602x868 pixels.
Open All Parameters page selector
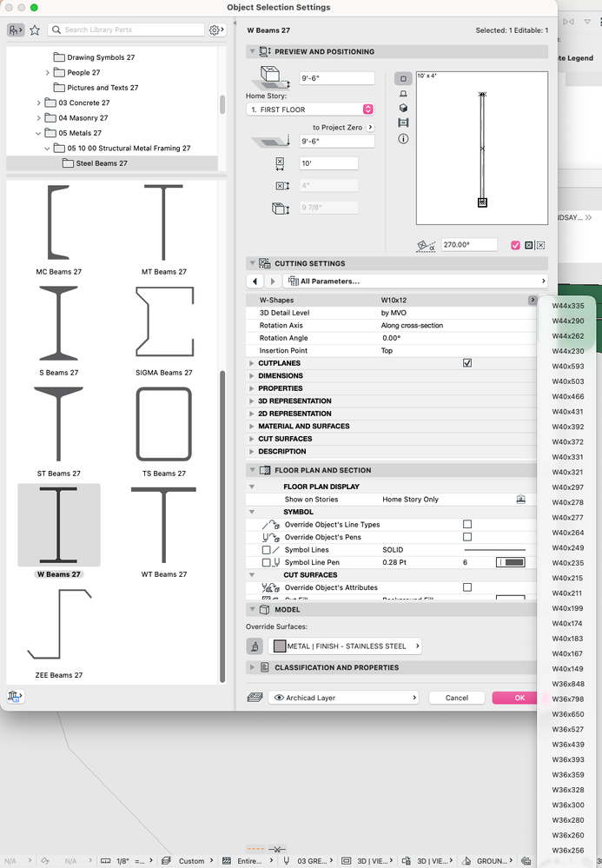(415, 282)
